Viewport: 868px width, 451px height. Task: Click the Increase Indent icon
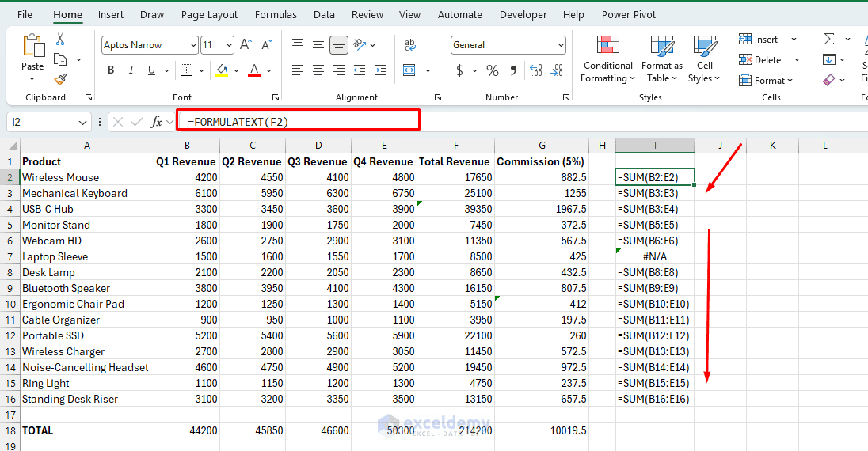[x=380, y=70]
